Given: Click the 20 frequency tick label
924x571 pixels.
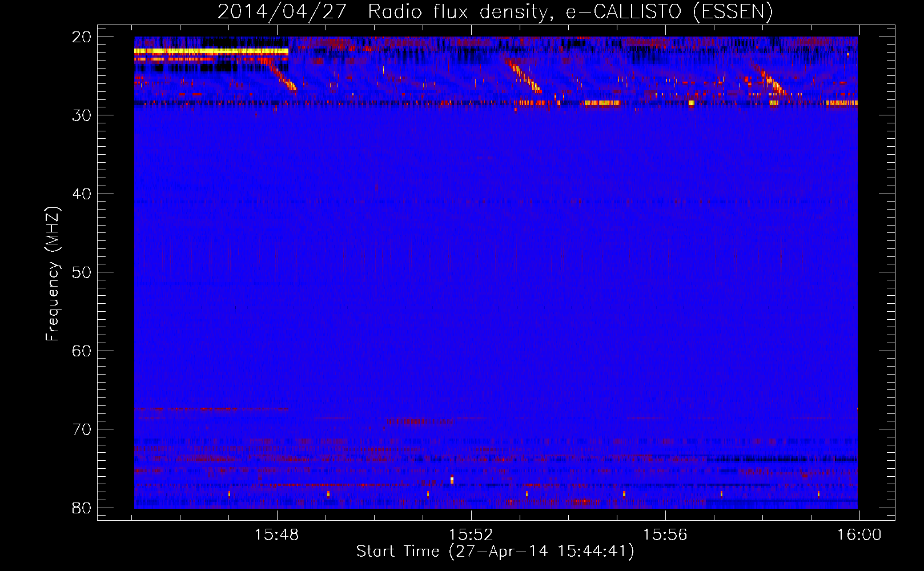Looking at the screenshot, I should [x=82, y=37].
